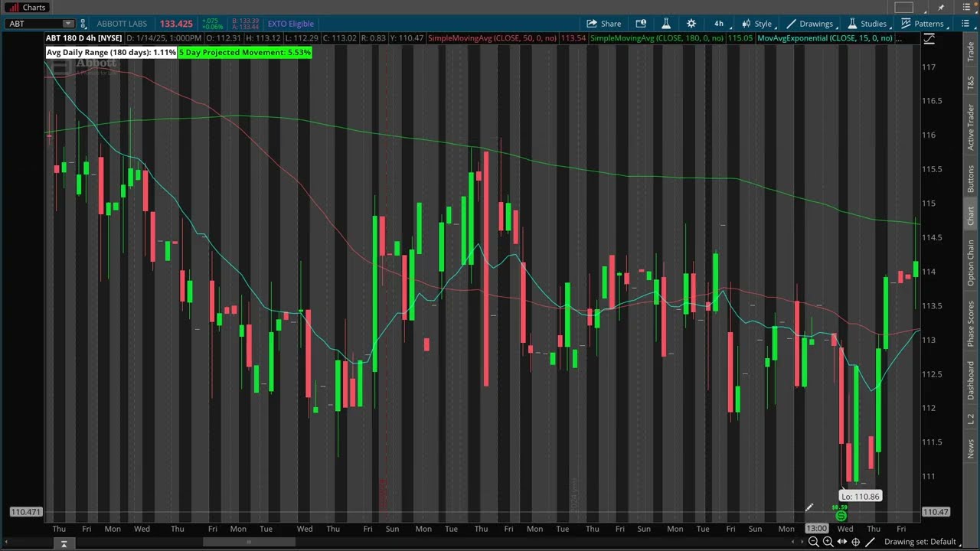
Task: Click the horizontal pan arrows icon
Action: coord(841,542)
